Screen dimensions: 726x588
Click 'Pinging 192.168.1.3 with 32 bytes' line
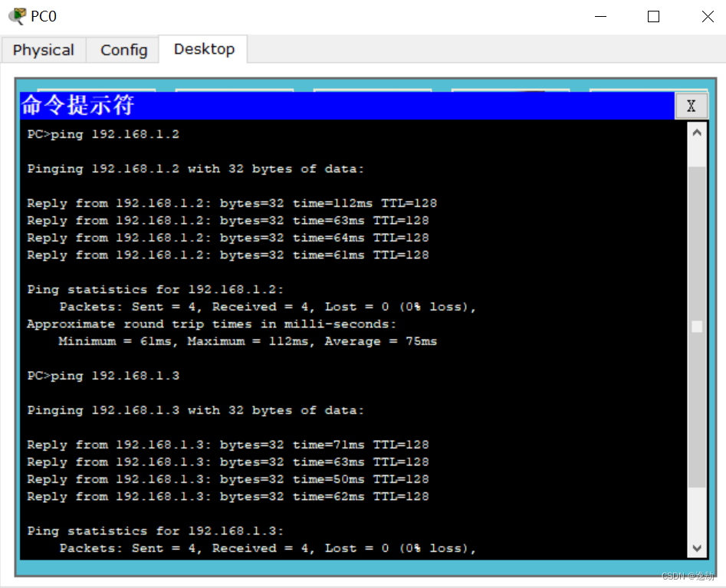coord(195,410)
